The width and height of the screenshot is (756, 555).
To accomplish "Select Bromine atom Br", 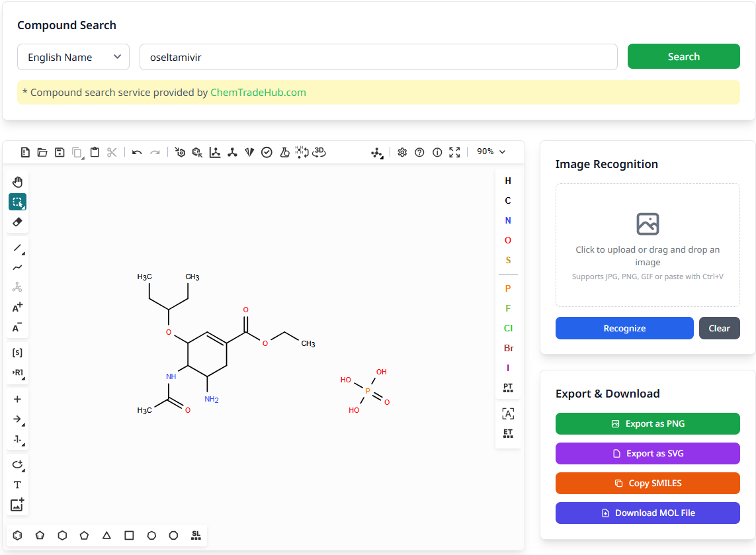I will [x=508, y=348].
